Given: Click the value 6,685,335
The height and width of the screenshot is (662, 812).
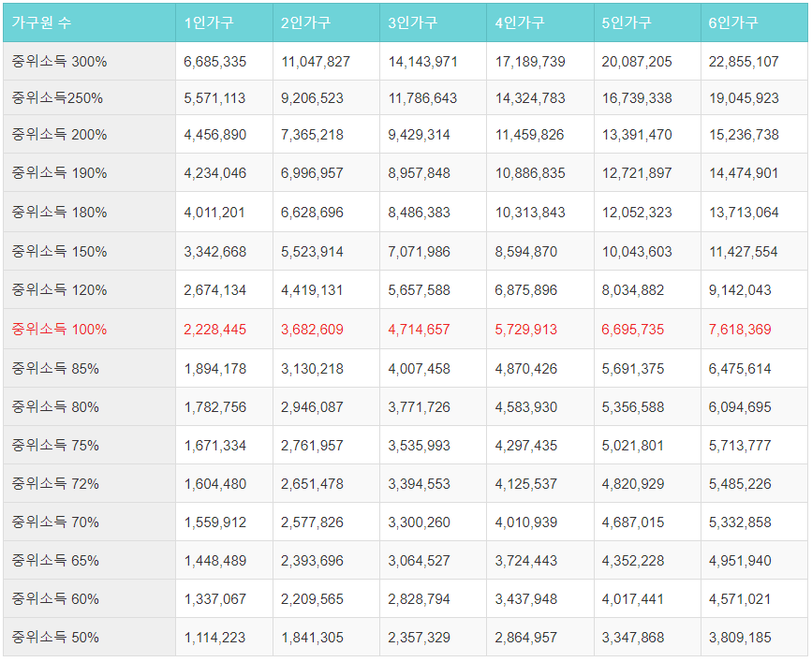Looking at the screenshot, I should pos(214,62).
